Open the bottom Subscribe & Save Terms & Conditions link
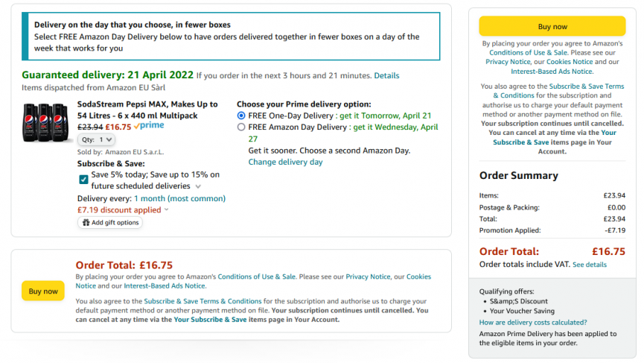This screenshot has width=644, height=363. coord(203,301)
